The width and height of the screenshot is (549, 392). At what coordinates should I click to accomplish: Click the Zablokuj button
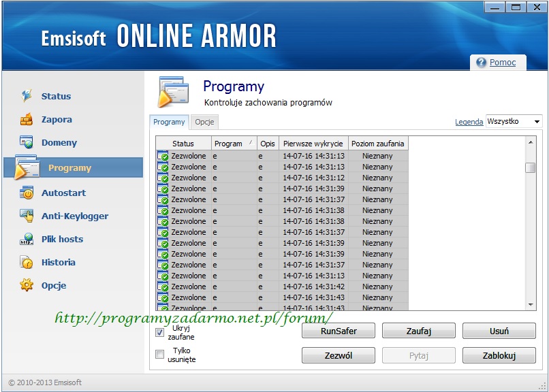499,355
